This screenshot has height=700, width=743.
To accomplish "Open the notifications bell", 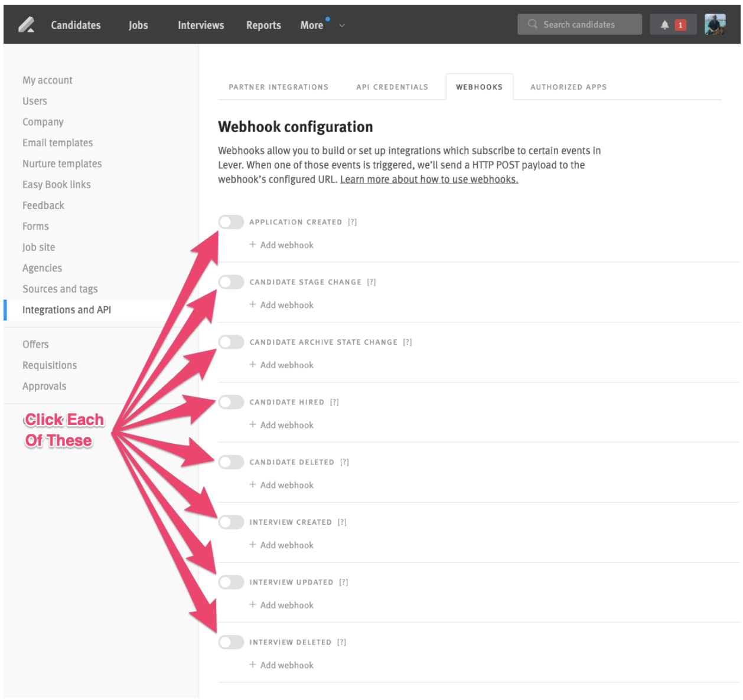I will tap(664, 24).
